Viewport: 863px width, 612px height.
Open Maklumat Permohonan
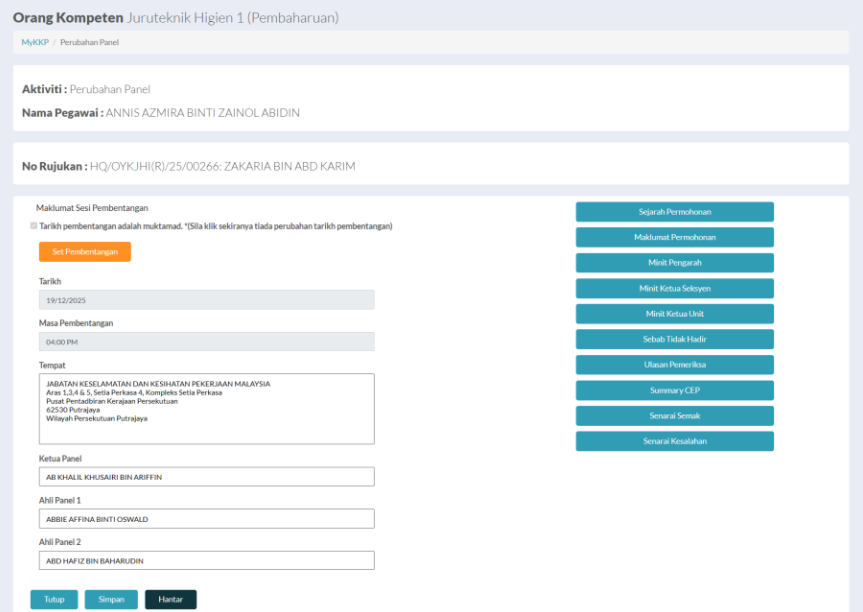[675, 237]
